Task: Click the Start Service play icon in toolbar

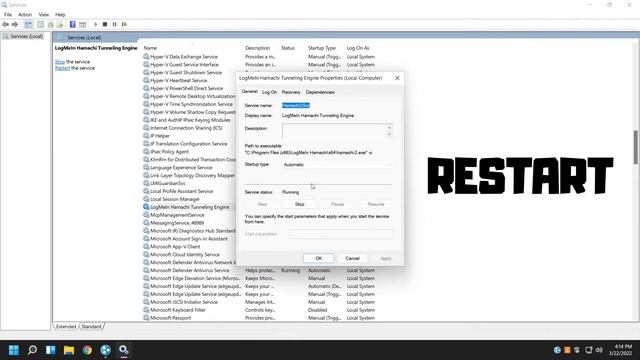Action: pos(96,24)
